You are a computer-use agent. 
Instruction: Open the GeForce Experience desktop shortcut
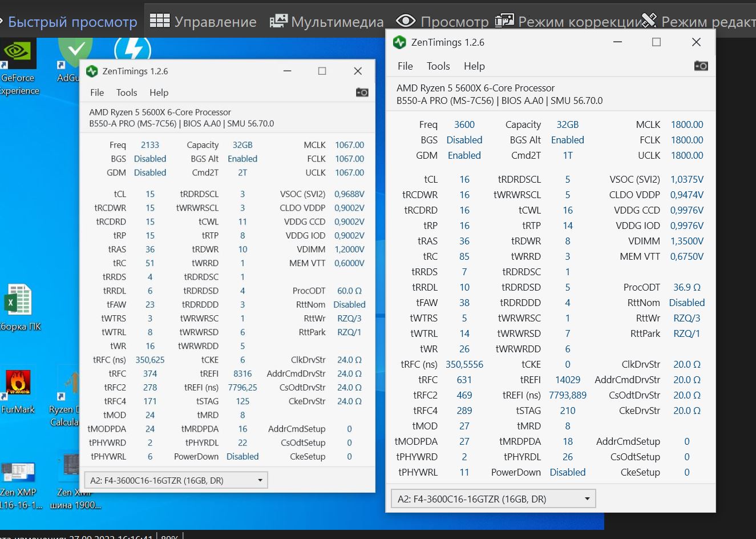pos(18,67)
